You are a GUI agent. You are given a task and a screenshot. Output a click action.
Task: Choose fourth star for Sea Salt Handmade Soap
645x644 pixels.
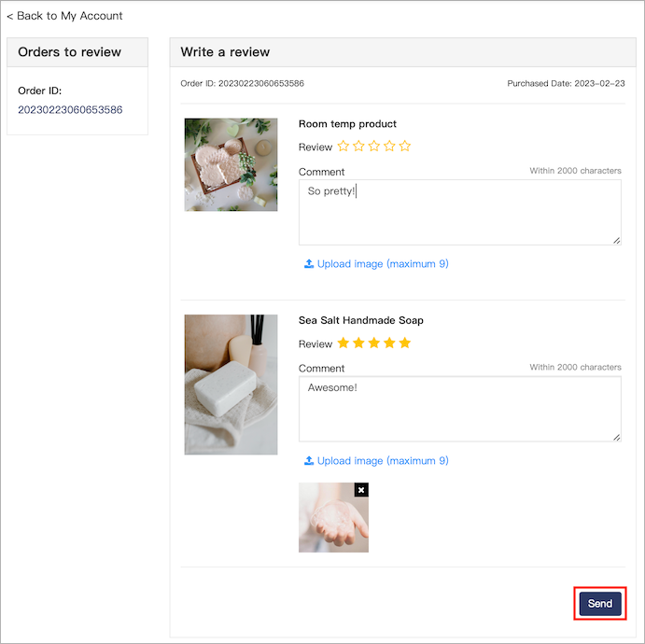click(389, 343)
